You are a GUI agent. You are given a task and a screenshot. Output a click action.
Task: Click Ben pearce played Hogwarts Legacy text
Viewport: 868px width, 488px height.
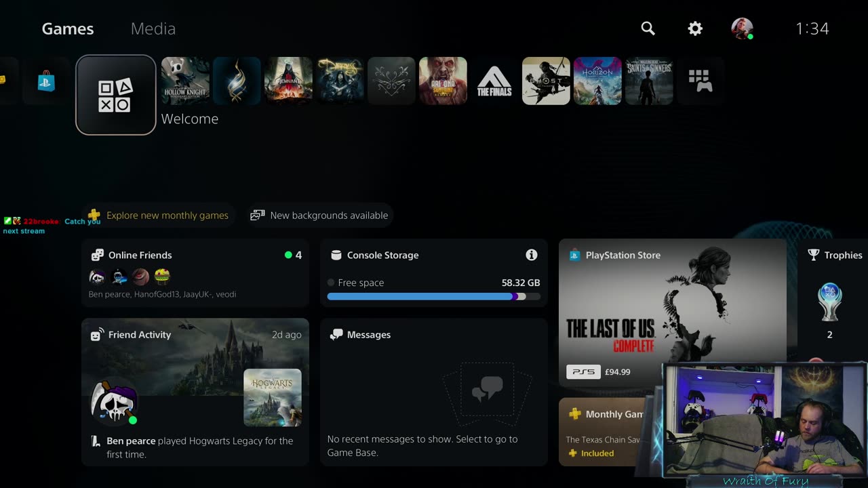[199, 447]
